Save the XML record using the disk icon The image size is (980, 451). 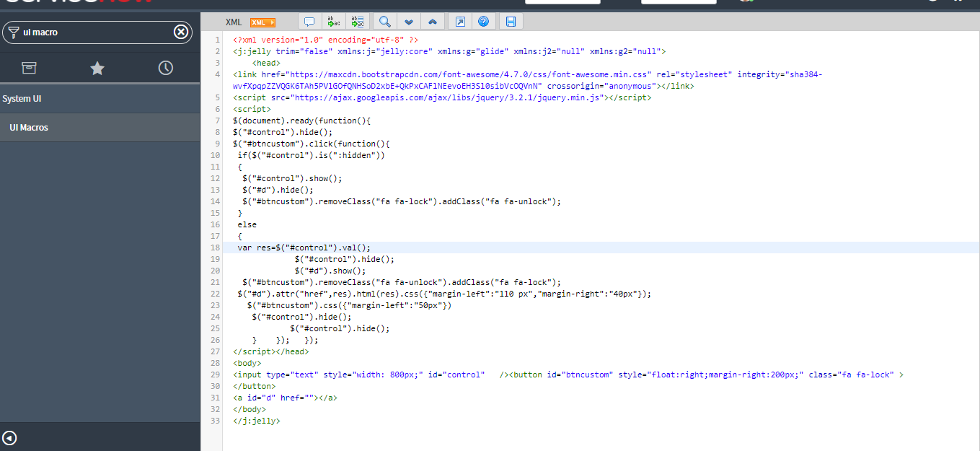click(511, 21)
